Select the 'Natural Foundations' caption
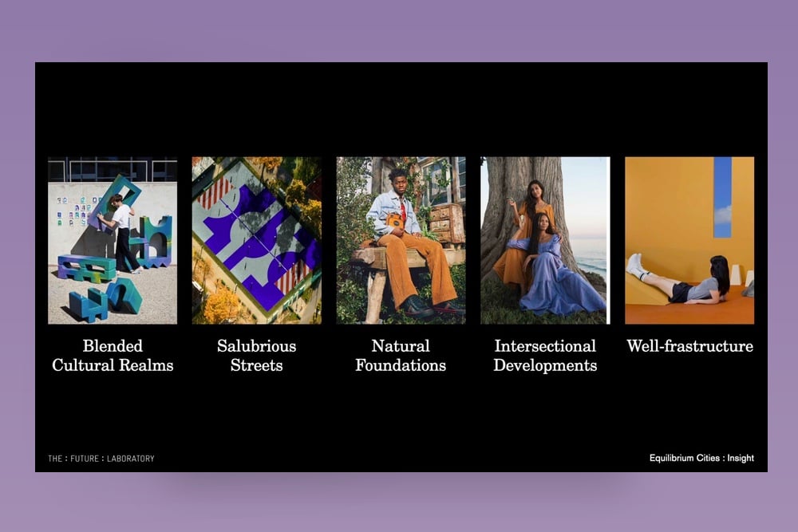The width and height of the screenshot is (798, 532). [x=401, y=356]
